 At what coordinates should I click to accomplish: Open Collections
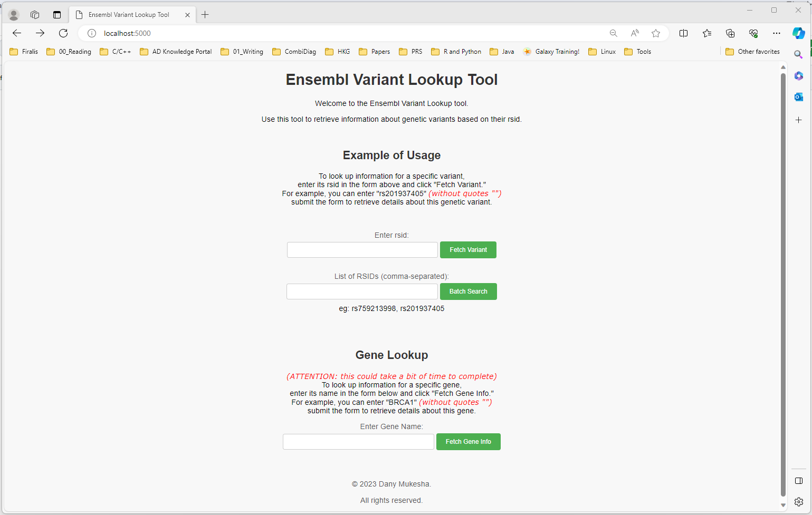[x=730, y=33]
